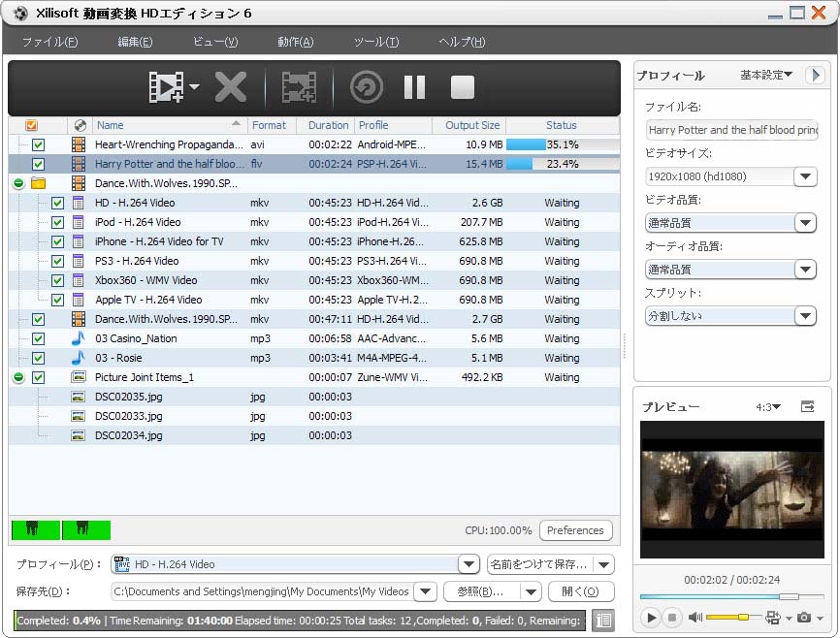Uncheck the 03 Casino_Nation checkbox
Viewport: 840px width, 638px height.
pyautogui.click(x=38, y=338)
